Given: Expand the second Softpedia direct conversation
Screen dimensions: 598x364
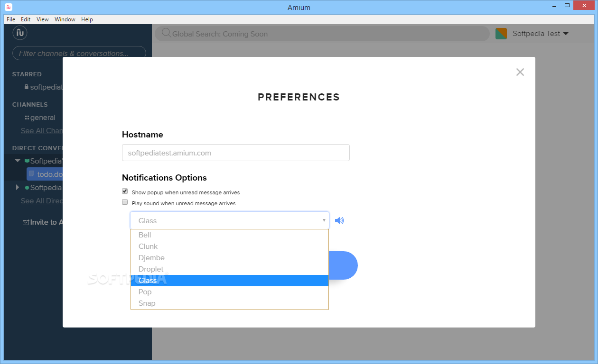Looking at the screenshot, I should point(18,187).
